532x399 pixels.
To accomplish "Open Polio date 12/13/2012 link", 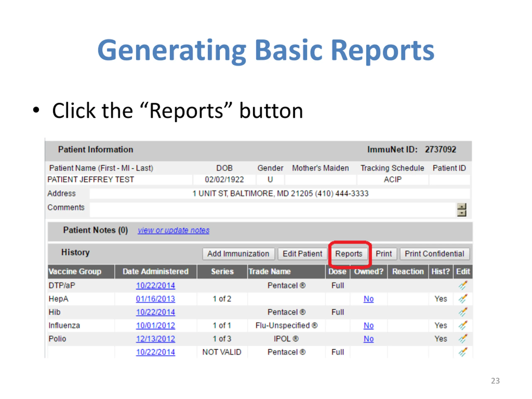I will pyautogui.click(x=156, y=339).
